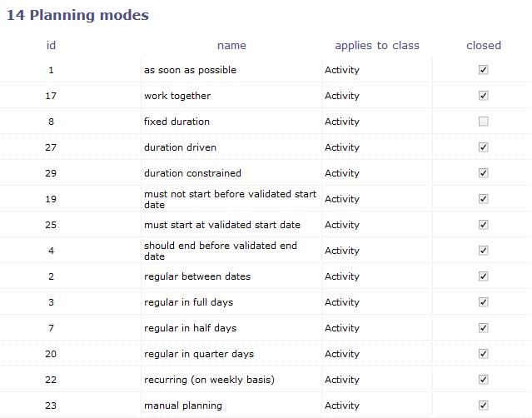
Task: Sort by the 'name' column header
Action: pos(231,45)
